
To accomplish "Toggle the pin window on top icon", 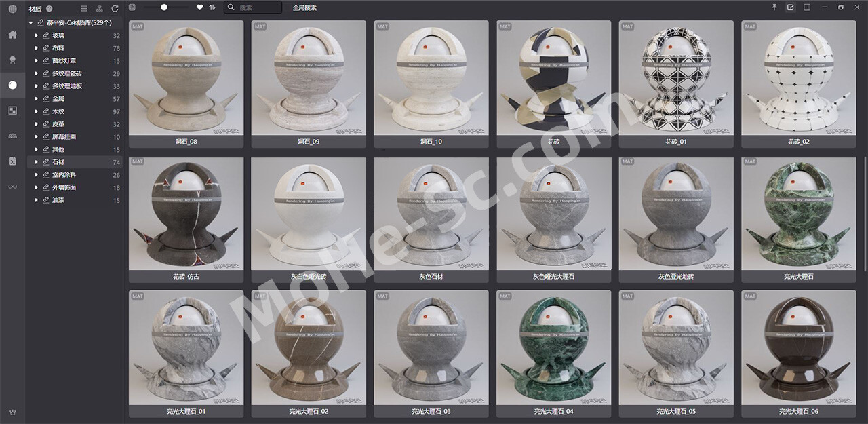I will 774,7.
